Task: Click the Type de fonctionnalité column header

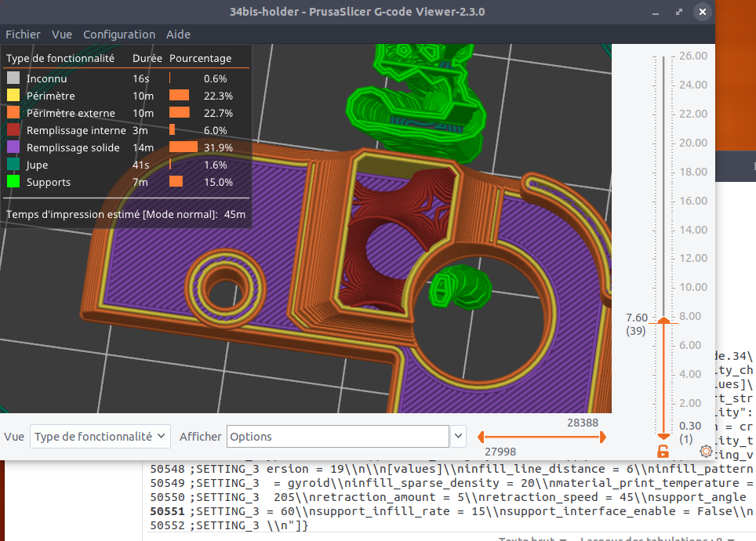Action: click(60, 58)
